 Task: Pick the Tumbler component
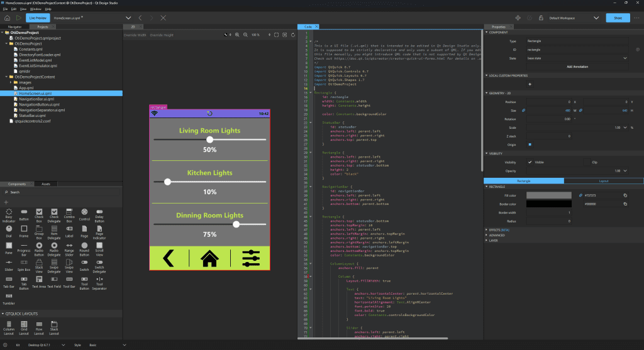tap(9, 299)
